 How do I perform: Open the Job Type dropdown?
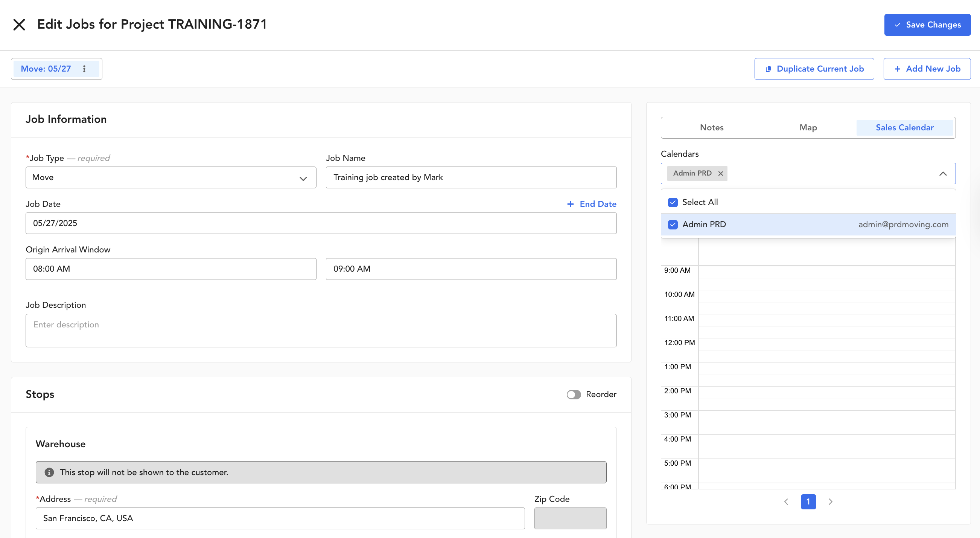click(171, 177)
